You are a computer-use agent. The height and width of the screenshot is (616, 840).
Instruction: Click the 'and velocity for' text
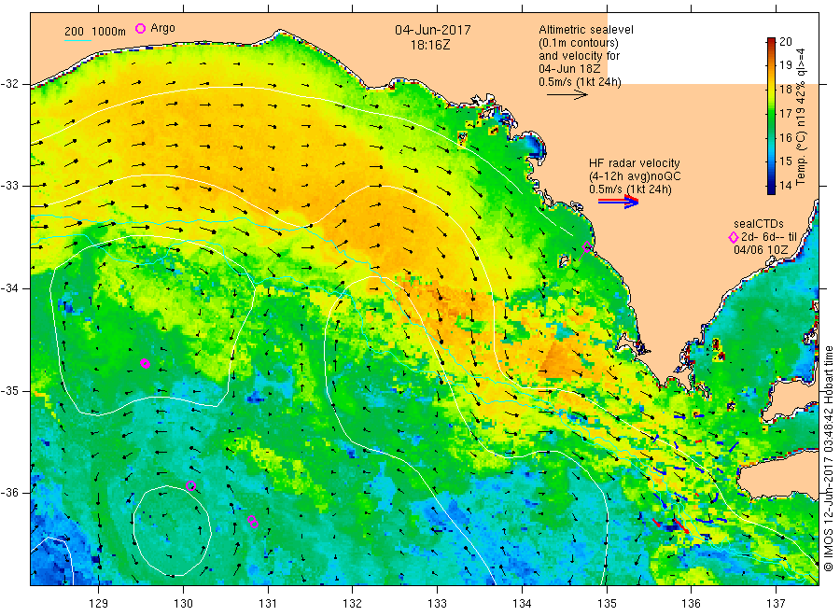click(579, 56)
